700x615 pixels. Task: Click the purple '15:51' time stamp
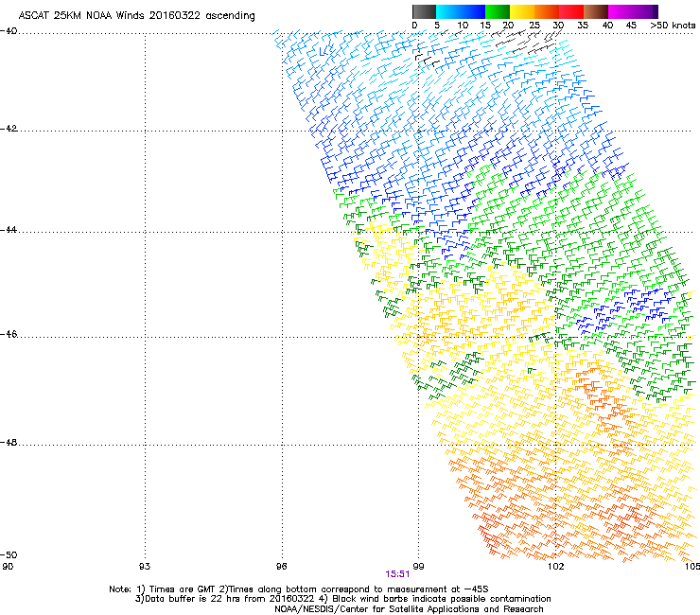click(397, 574)
